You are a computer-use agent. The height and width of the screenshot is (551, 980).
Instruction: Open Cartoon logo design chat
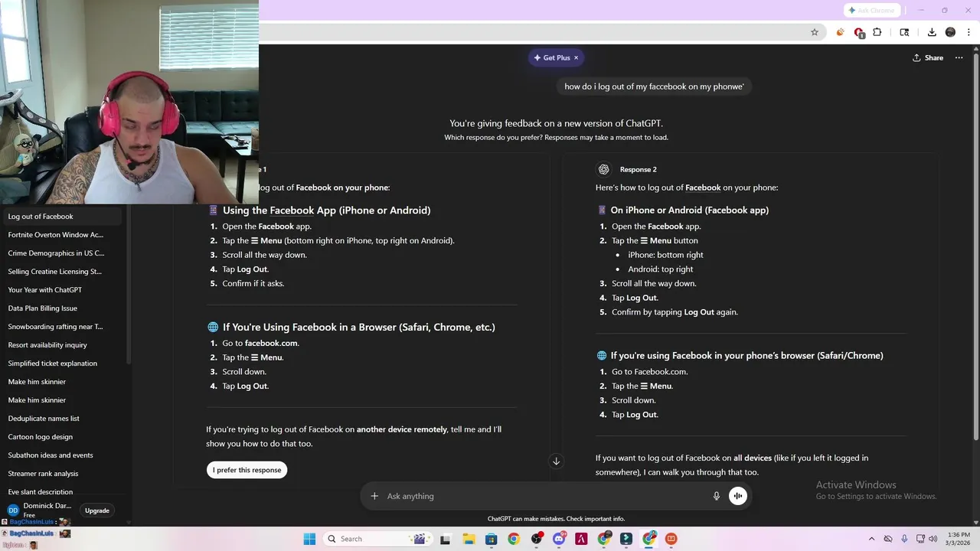point(61,437)
